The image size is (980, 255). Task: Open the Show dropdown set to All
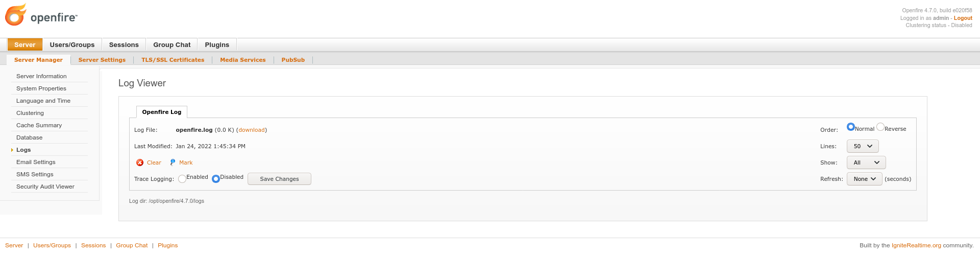[x=866, y=163]
